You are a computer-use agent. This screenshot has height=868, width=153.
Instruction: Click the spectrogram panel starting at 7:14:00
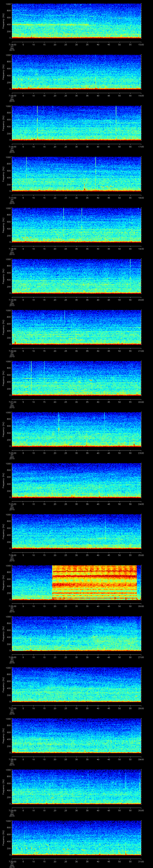pyautogui.click(x=76, y=21)
